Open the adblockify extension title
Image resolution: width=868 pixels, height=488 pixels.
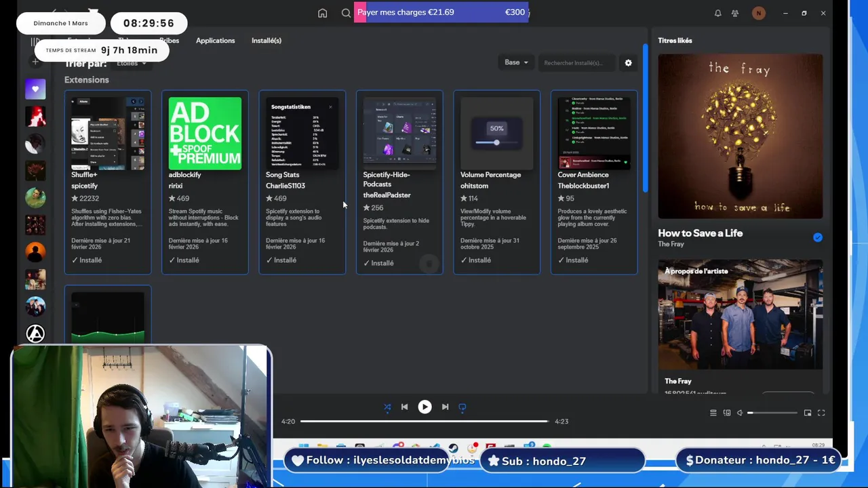[x=184, y=175]
